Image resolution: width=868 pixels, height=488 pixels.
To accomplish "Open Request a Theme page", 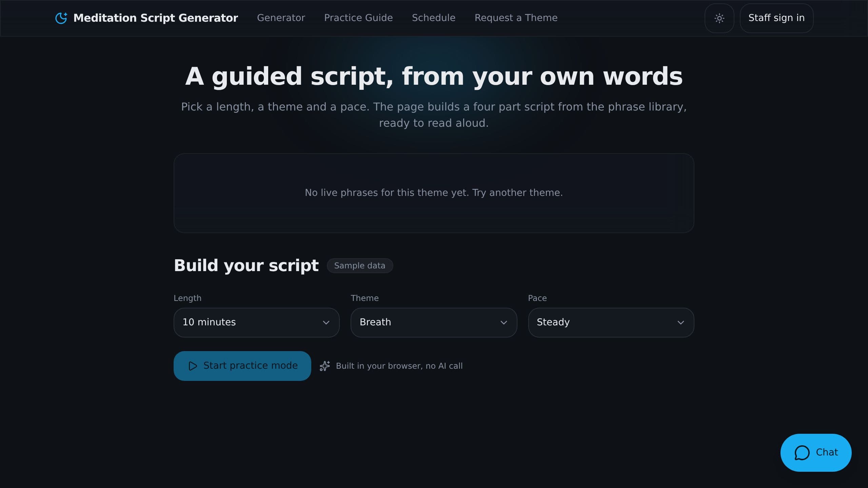I will 516,18.
